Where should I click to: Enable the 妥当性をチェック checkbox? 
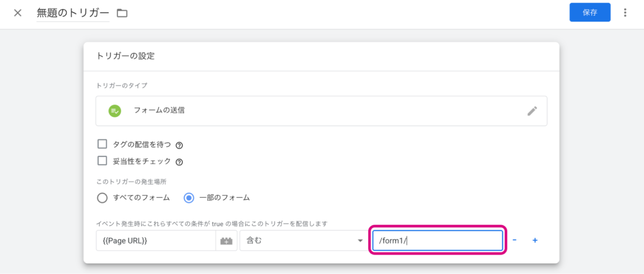[x=102, y=161]
